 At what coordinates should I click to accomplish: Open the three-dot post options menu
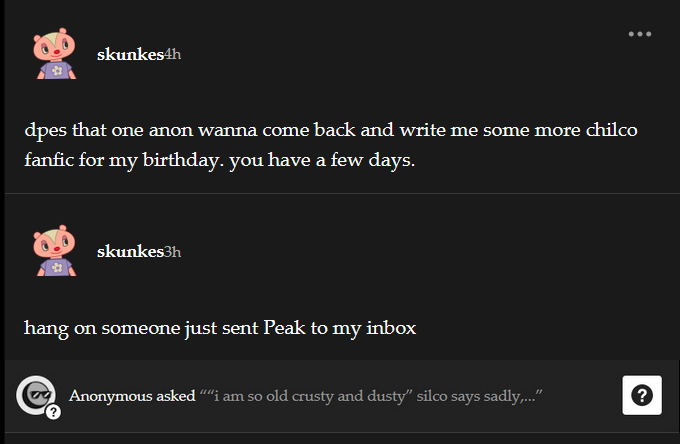pyautogui.click(x=640, y=34)
